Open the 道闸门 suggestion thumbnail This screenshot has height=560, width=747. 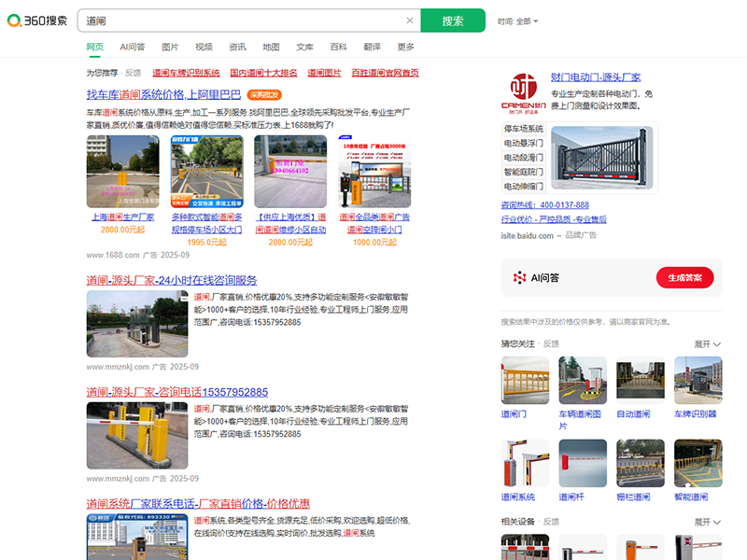[x=525, y=380]
